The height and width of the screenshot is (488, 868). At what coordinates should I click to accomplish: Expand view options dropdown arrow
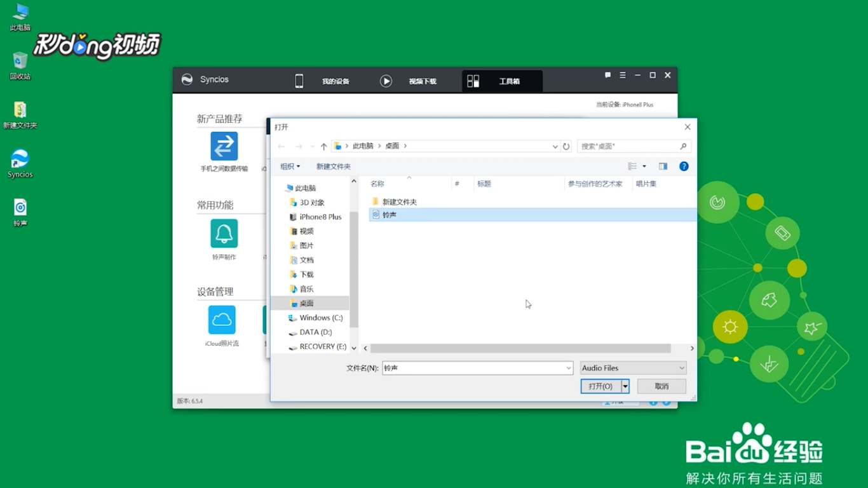click(644, 166)
